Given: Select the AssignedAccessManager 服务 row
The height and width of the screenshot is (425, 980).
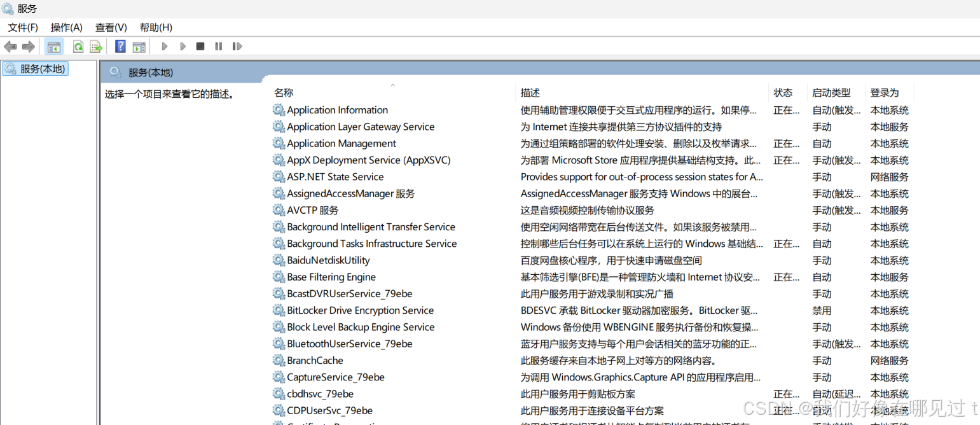Looking at the screenshot, I should [x=350, y=193].
